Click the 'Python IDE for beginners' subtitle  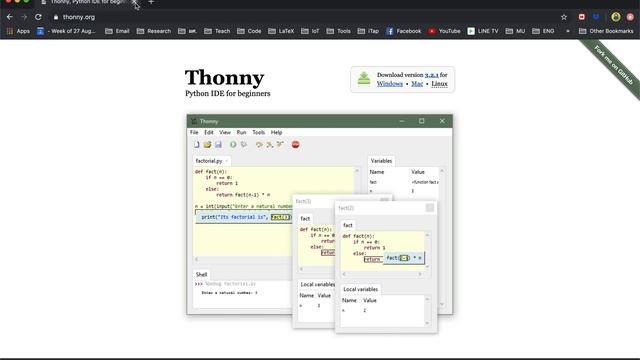(228, 93)
